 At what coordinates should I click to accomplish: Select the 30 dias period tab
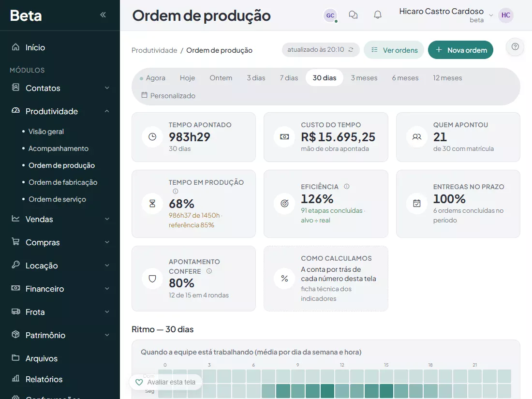(325, 78)
